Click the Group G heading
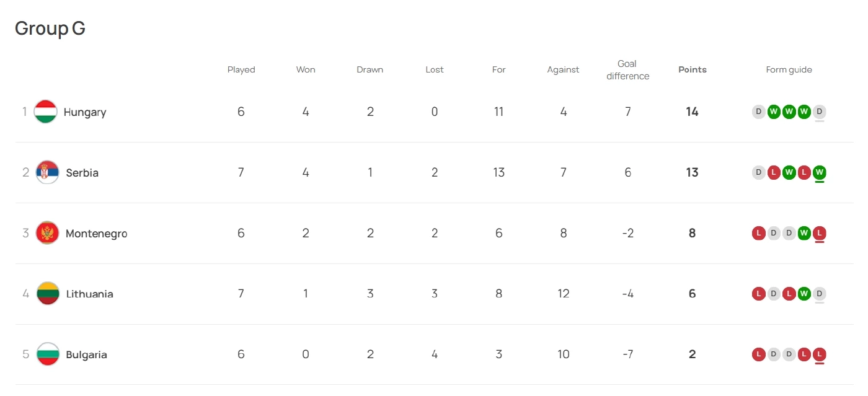The width and height of the screenshot is (868, 396). pyautogui.click(x=50, y=29)
